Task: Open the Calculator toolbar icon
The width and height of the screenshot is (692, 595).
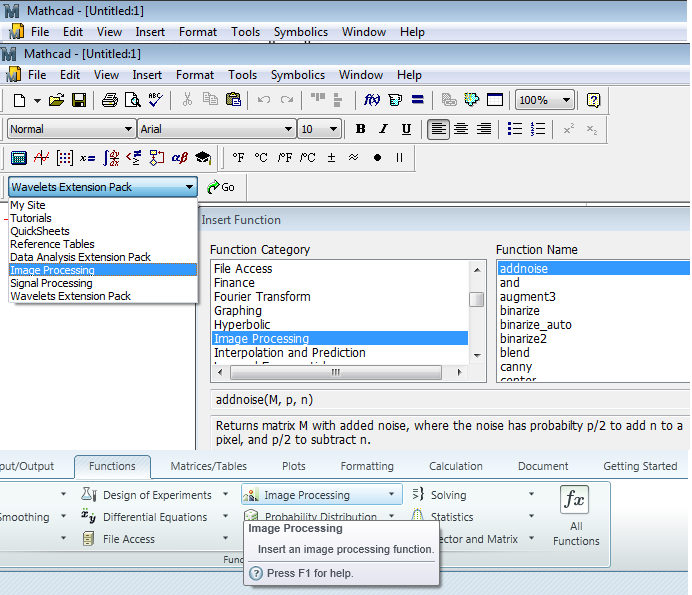Action: click(19, 158)
